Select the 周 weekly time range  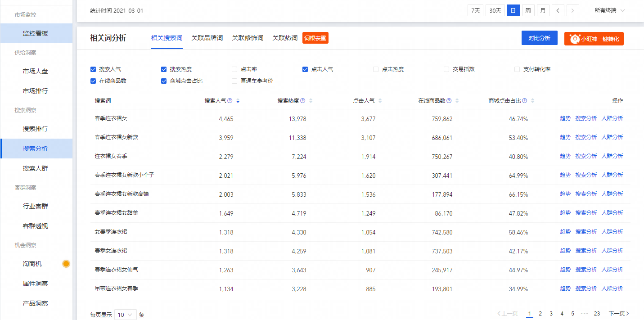[528, 10]
